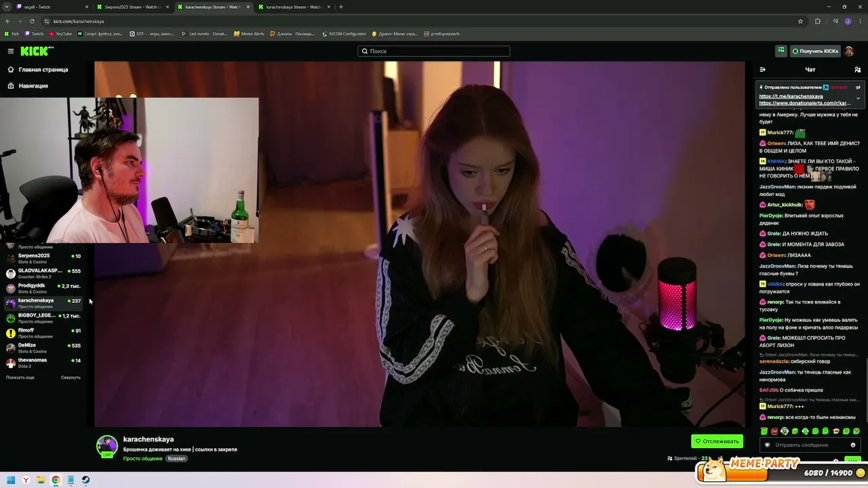This screenshot has width=868, height=488.
Task: Click the search field Поиск
Action: (x=434, y=52)
